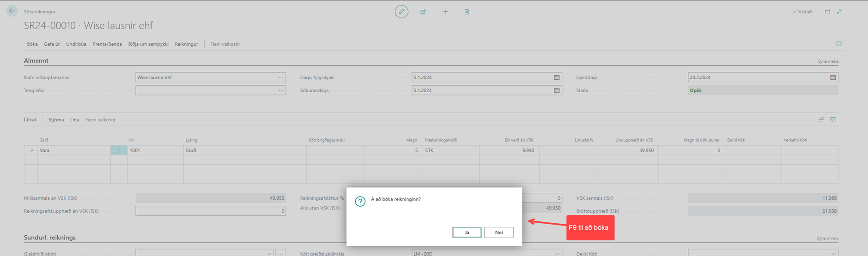Click the pencil edit icon
Screen dimensions: 868x256
point(401,12)
